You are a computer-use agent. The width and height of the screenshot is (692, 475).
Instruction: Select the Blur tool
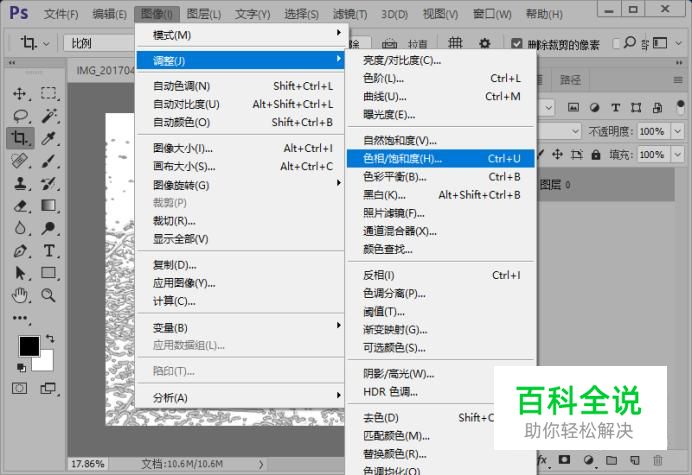20,228
